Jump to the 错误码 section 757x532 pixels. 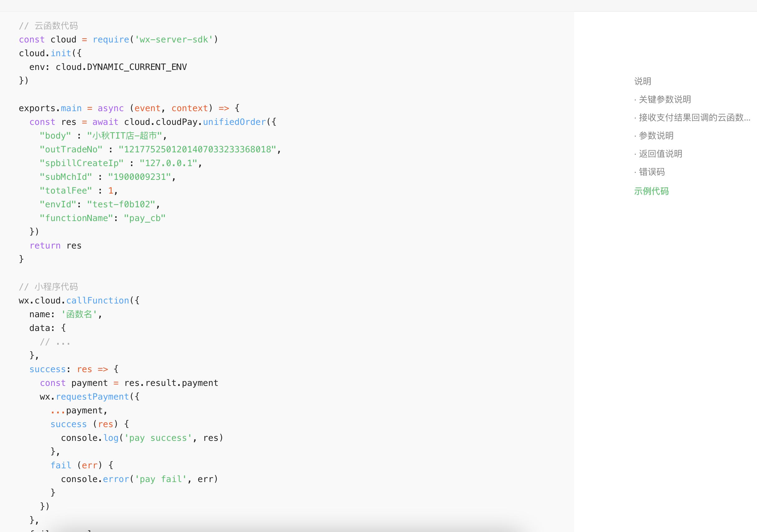(x=652, y=172)
